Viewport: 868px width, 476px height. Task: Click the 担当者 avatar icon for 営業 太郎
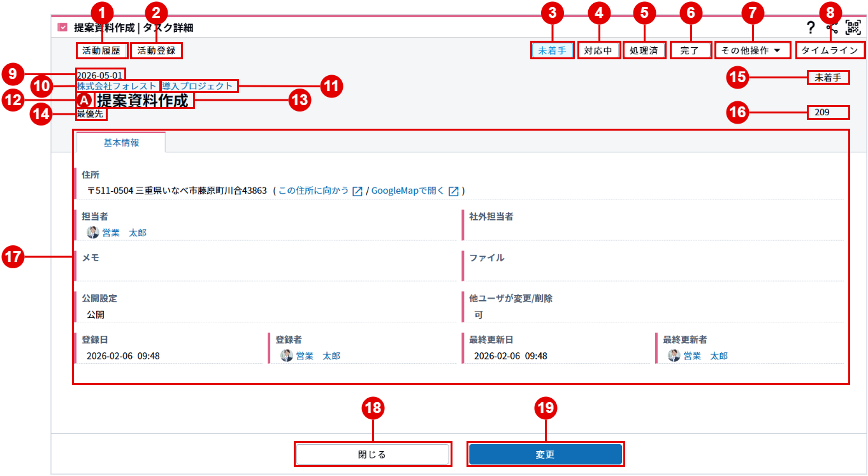93,233
